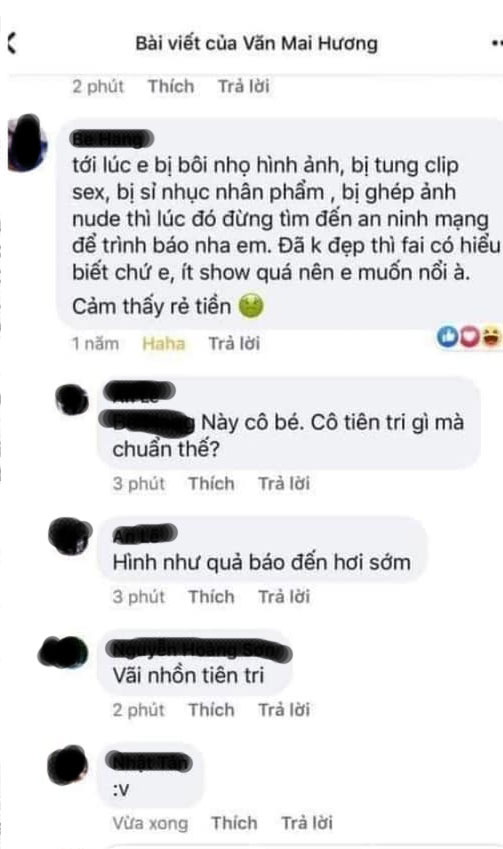View the haha reaction emoji on the main comment
503x849 pixels.
pyautogui.click(x=491, y=338)
